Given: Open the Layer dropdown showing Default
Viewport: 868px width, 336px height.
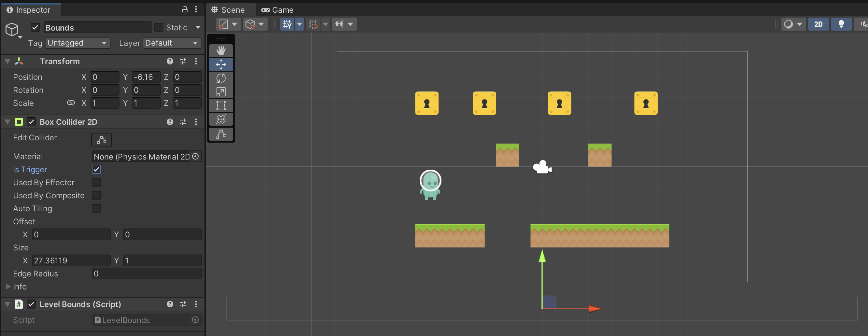Looking at the screenshot, I should (172, 43).
